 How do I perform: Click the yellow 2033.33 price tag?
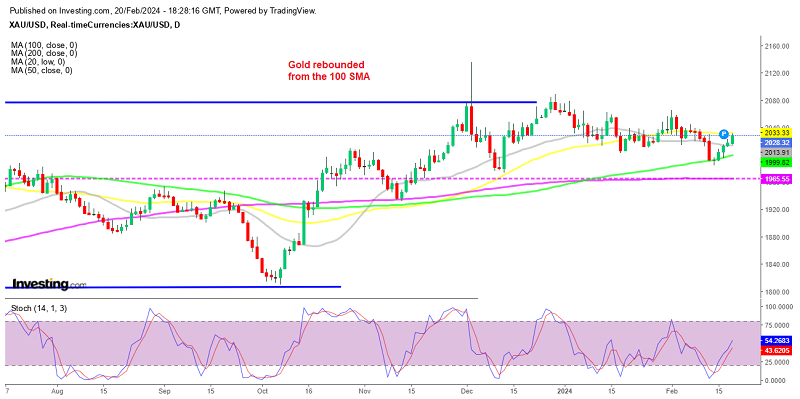pyautogui.click(x=778, y=132)
